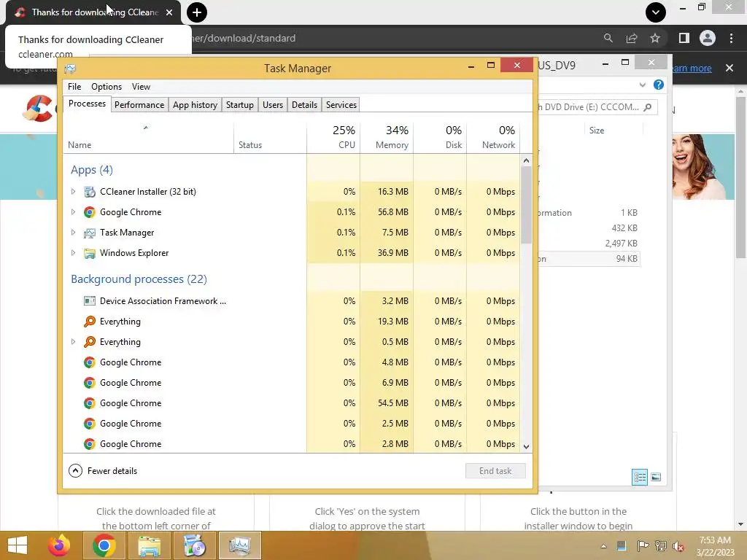Launch Firefox from the taskbar
Image resolution: width=747 pixels, height=560 pixels.
pyautogui.click(x=59, y=545)
